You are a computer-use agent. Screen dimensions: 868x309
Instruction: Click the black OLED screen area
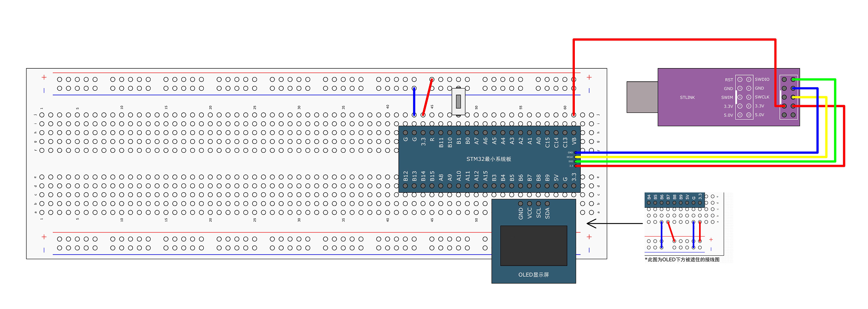coord(534,246)
